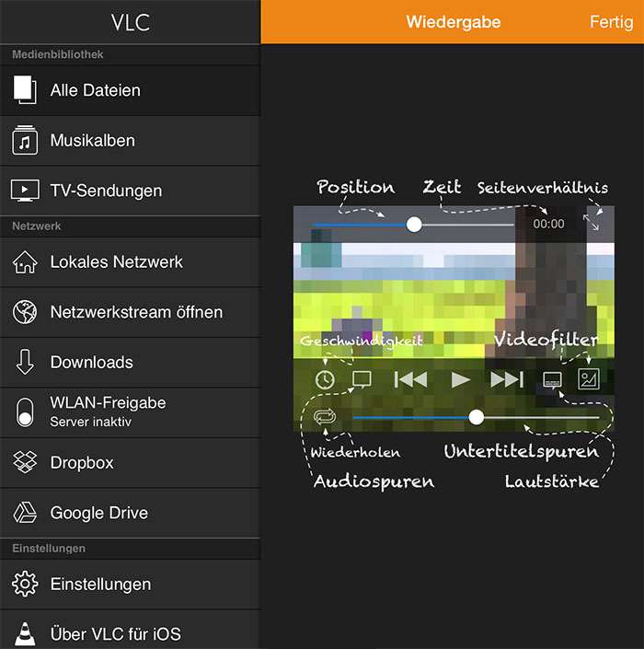Screen dimensions: 644x649
Task: Toggle WLAN-Freigabe server switch
Action: (25, 412)
